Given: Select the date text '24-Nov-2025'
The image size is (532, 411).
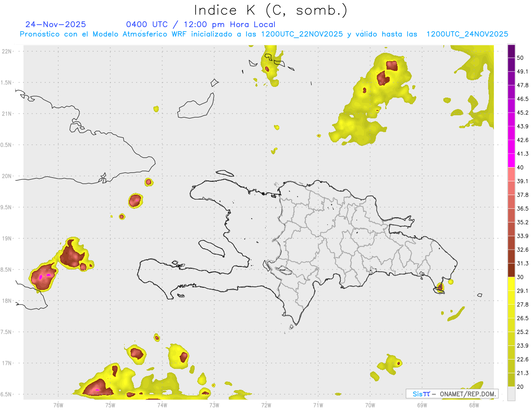Looking at the screenshot, I should pos(56,24).
